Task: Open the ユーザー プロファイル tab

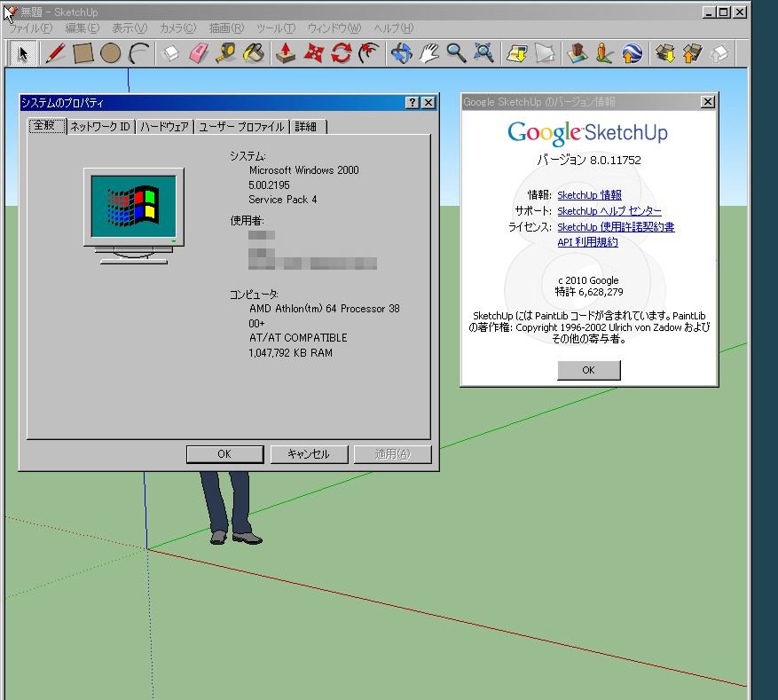Action: [x=241, y=127]
